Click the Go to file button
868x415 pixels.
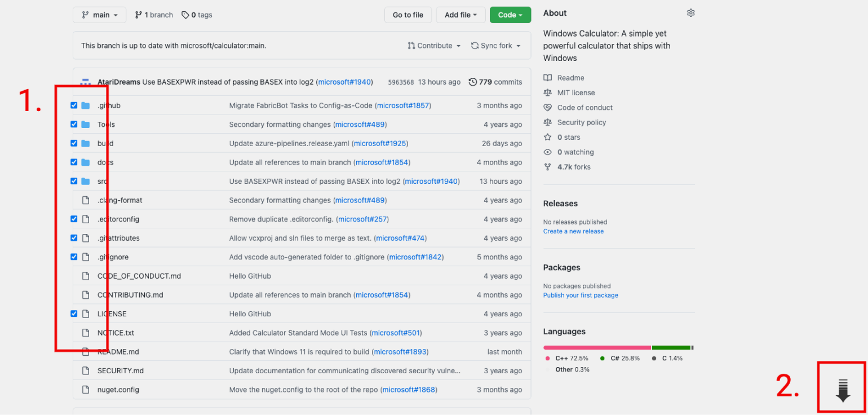click(408, 15)
